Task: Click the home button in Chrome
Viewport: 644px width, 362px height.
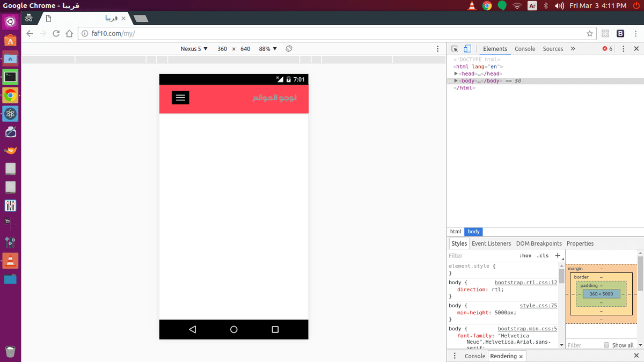Action: (x=69, y=33)
